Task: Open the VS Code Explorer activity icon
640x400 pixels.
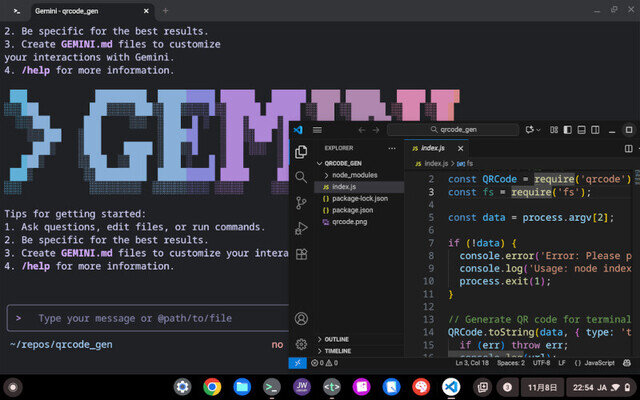Action: (301, 152)
